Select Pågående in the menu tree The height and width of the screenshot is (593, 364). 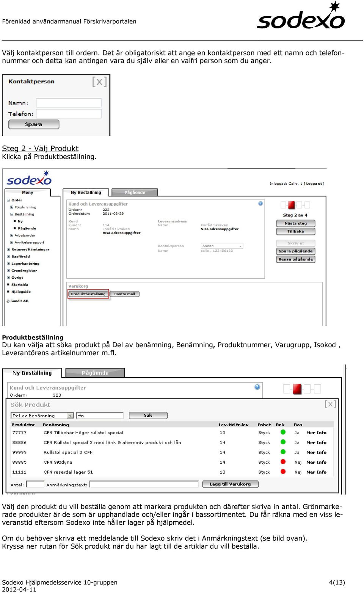pyautogui.click(x=27, y=228)
